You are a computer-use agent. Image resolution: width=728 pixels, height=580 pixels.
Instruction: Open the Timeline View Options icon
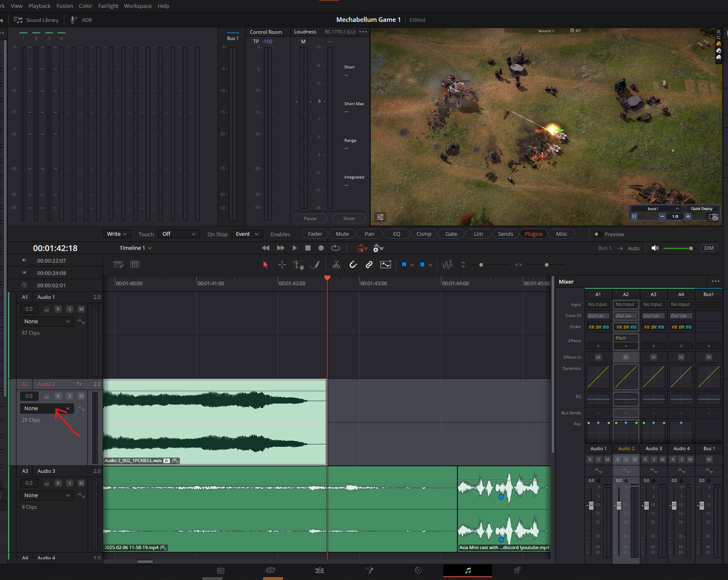pos(118,265)
